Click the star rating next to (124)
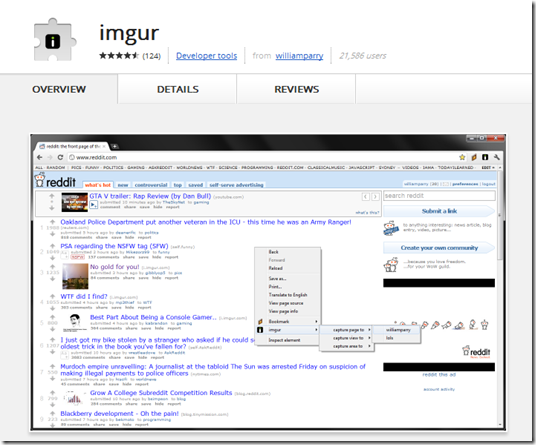Image resolution: width=536 pixels, height=445 pixels. click(119, 56)
